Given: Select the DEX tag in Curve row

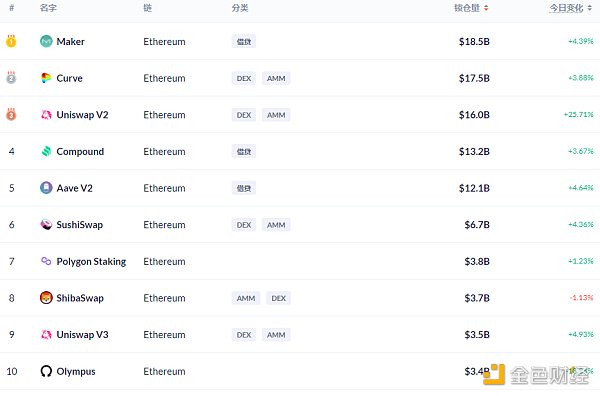Looking at the screenshot, I should pos(244,78).
